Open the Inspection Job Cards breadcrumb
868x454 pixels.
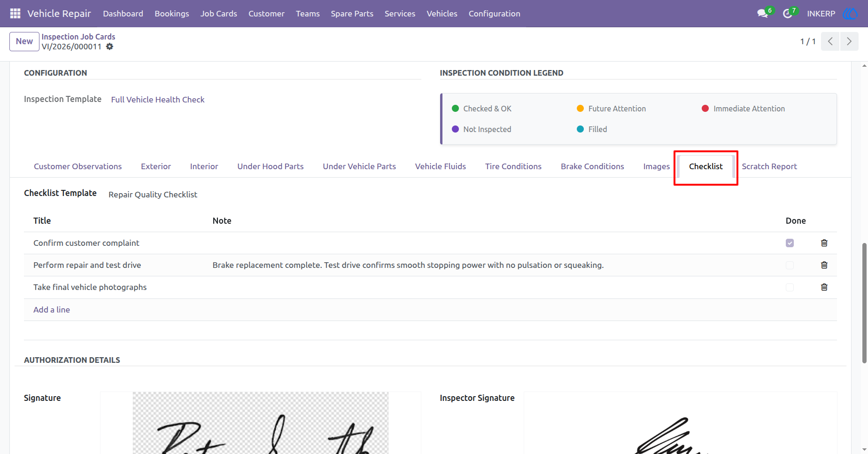pos(78,37)
